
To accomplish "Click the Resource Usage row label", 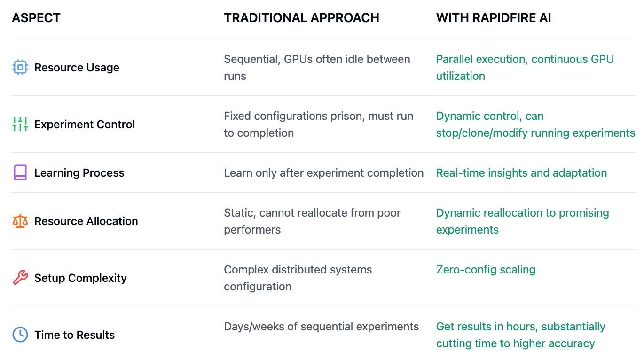I will 77,68.
